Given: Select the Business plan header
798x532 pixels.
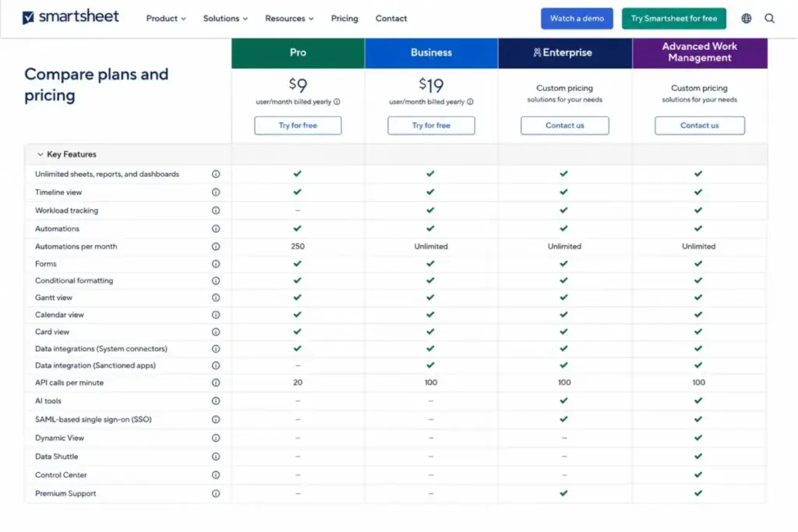Looking at the screenshot, I should pyautogui.click(x=431, y=53).
